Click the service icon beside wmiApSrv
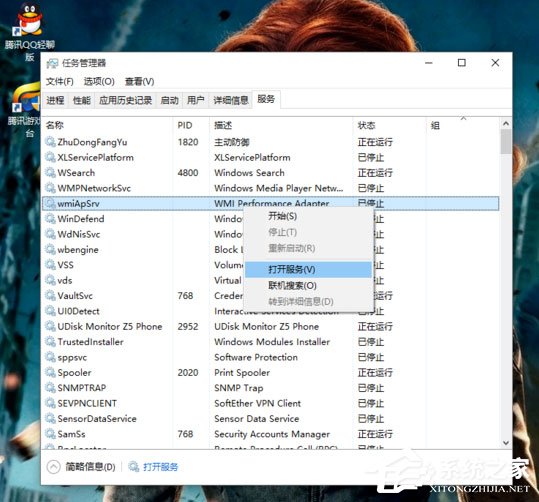539x502 pixels. 50,203
